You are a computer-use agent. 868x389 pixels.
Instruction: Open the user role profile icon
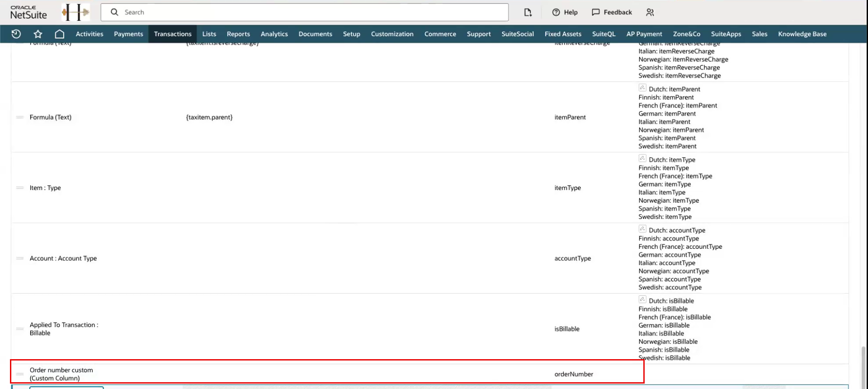[x=650, y=12]
